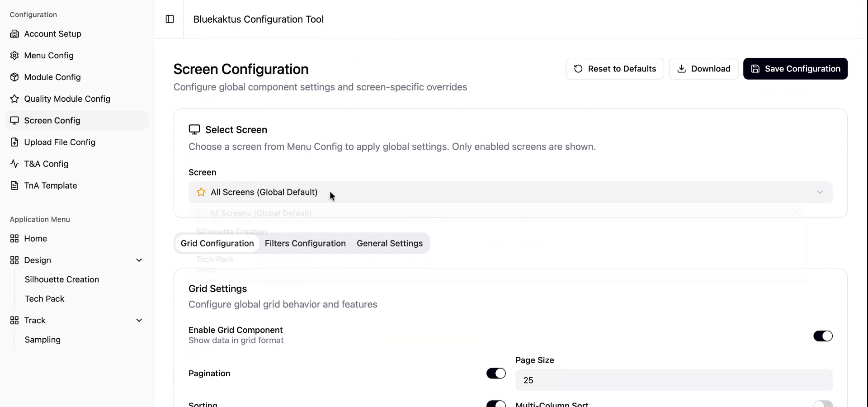
Task: Click the Upload File Config icon
Action: pos(15,142)
